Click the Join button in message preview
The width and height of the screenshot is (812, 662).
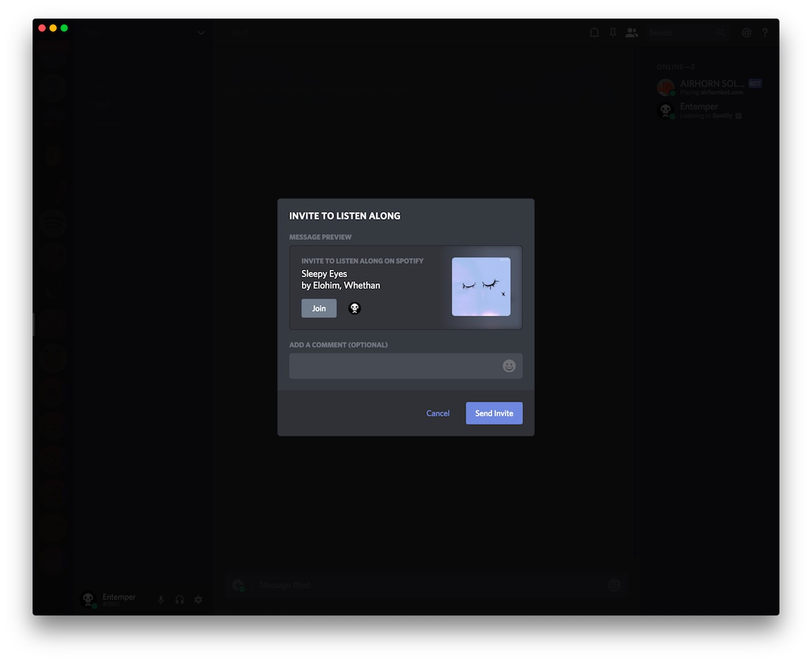coord(319,308)
